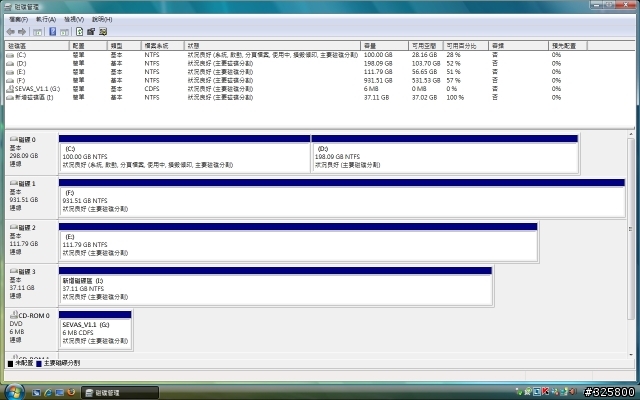Open Help via the blue question-mark icon
This screenshot has height=400, width=640.
(x=53, y=31)
